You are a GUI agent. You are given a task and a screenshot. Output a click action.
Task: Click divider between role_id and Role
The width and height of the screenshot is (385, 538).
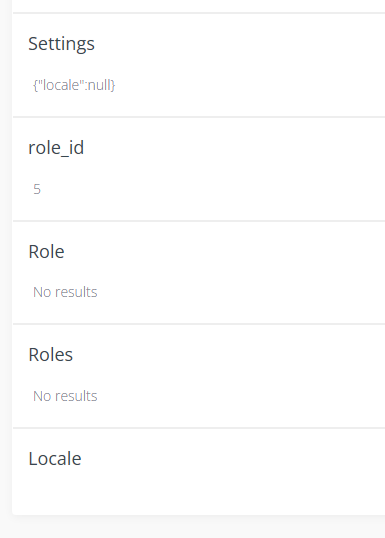pos(199,221)
